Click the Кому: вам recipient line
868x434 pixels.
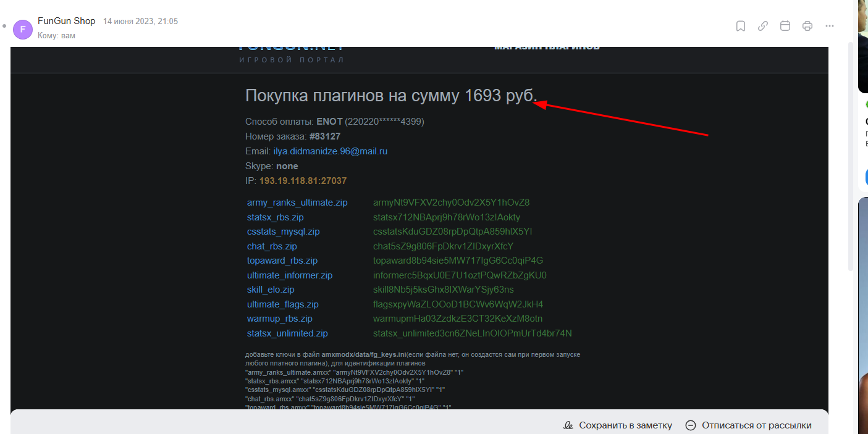(x=56, y=36)
